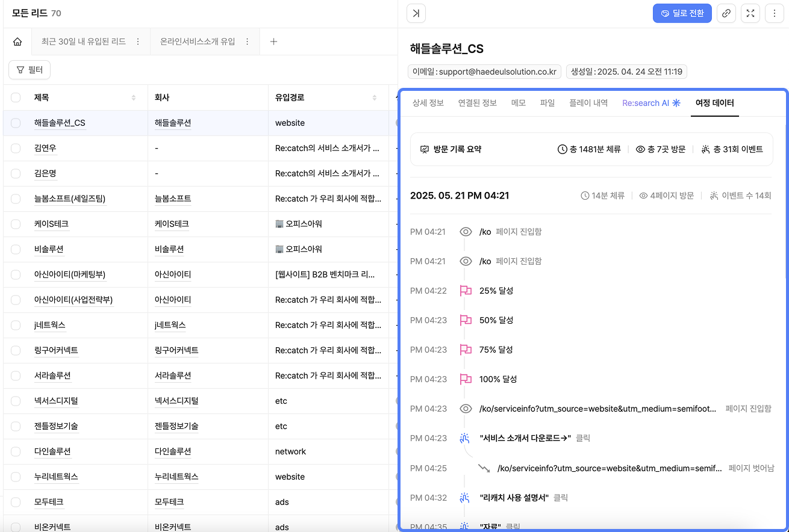The height and width of the screenshot is (532, 789).
Task: Toggle the select-all header checkbox
Action: [16, 97]
